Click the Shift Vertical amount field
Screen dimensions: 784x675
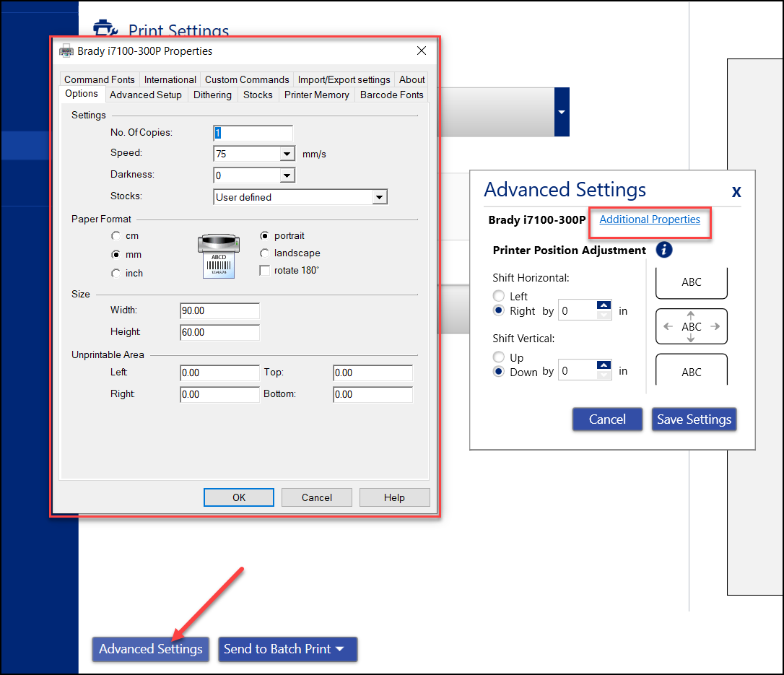click(578, 370)
